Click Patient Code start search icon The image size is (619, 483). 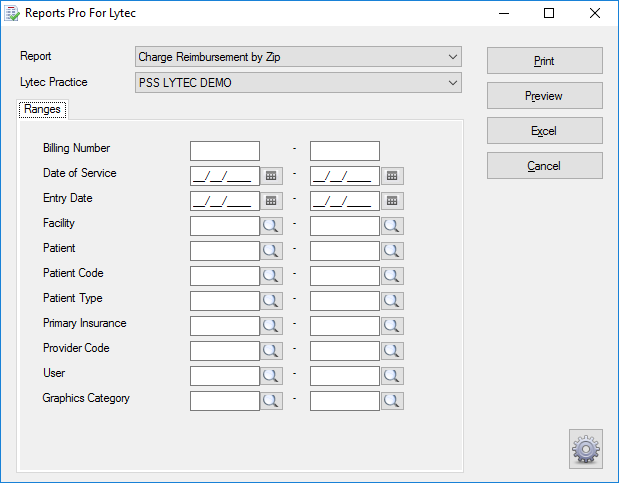click(x=271, y=276)
